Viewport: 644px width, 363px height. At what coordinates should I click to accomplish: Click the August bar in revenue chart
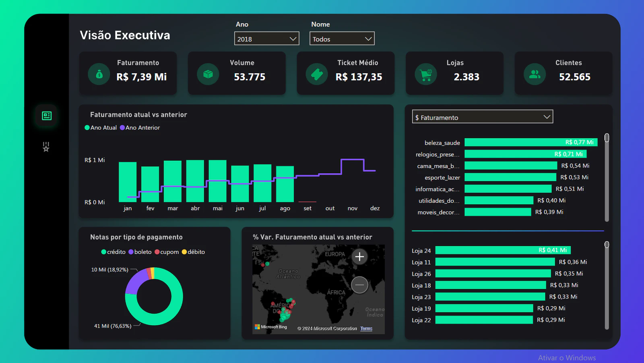[x=285, y=184]
